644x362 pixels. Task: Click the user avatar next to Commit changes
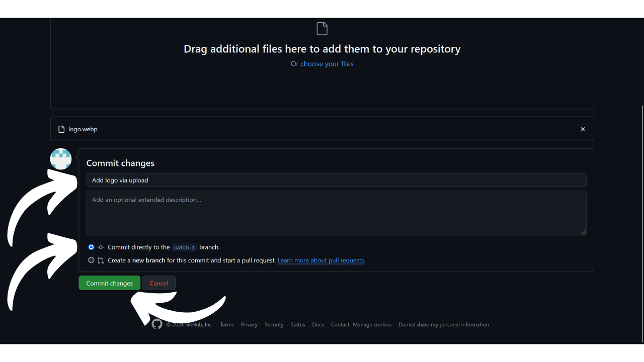tap(61, 159)
